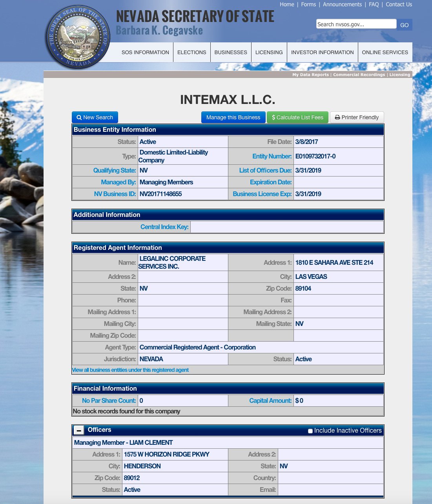Viewport: 432px width, 504px height.
Task: Open the ONLINE SERVICES menu
Action: [385, 52]
